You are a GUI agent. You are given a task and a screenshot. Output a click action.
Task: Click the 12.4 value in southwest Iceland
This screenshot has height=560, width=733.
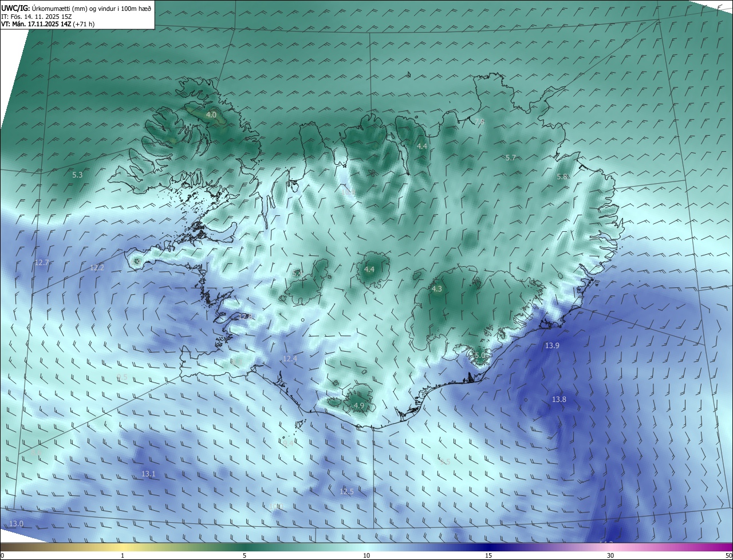tap(290, 359)
